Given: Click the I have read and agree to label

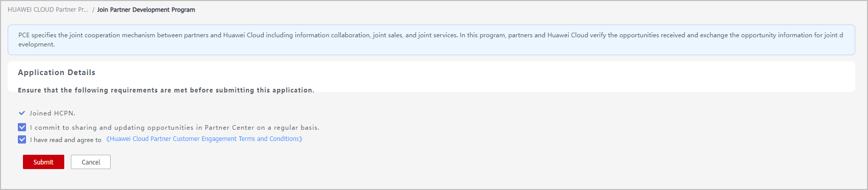Looking at the screenshot, I should click(66, 140).
